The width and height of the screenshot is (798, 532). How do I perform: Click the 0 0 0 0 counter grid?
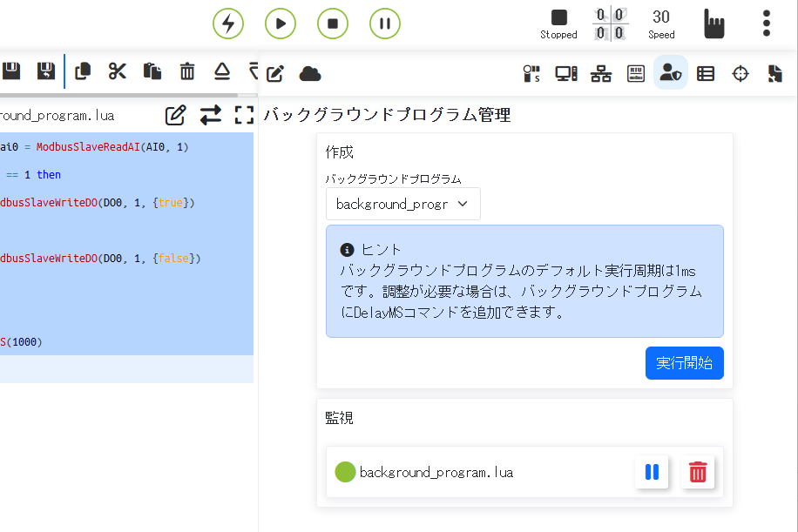click(610, 24)
